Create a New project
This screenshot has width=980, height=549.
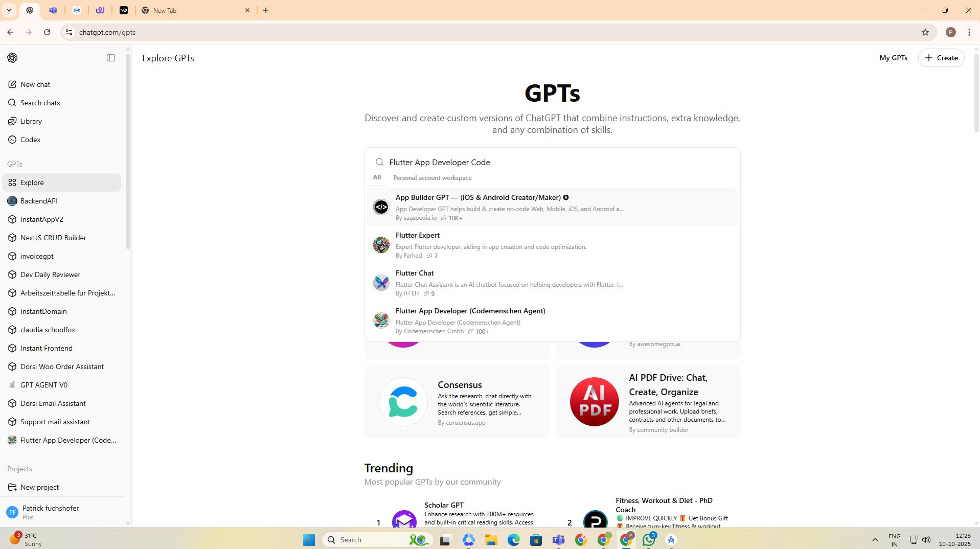coord(61,487)
